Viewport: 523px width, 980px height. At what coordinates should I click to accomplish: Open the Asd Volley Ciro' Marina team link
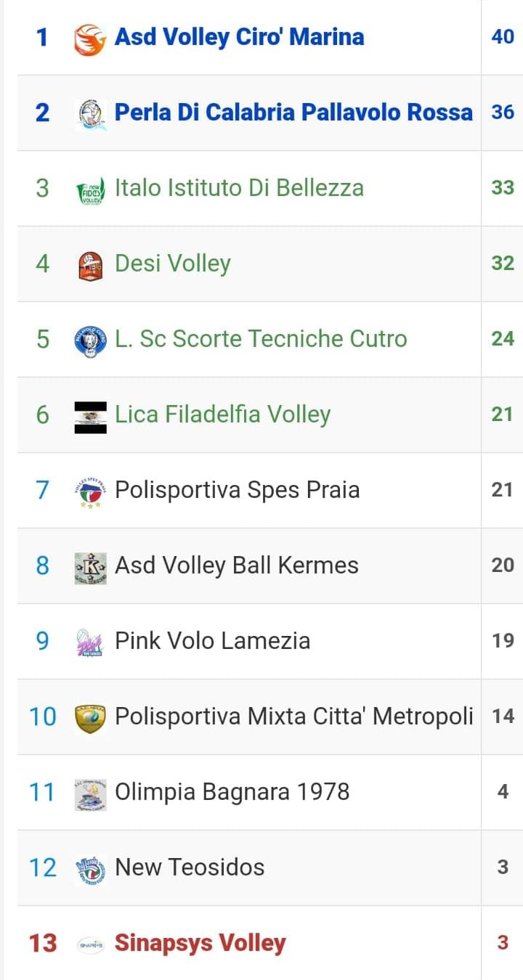point(239,37)
